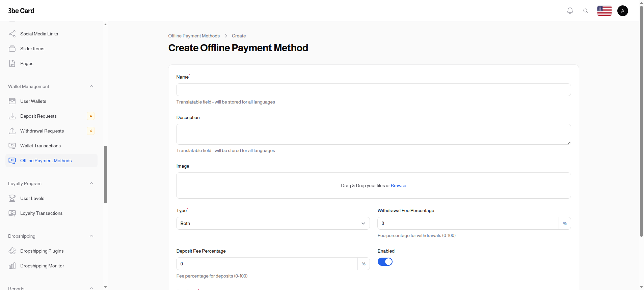Open Dropshipping Plugins page
Image resolution: width=644 pixels, height=290 pixels.
click(x=51, y=251)
